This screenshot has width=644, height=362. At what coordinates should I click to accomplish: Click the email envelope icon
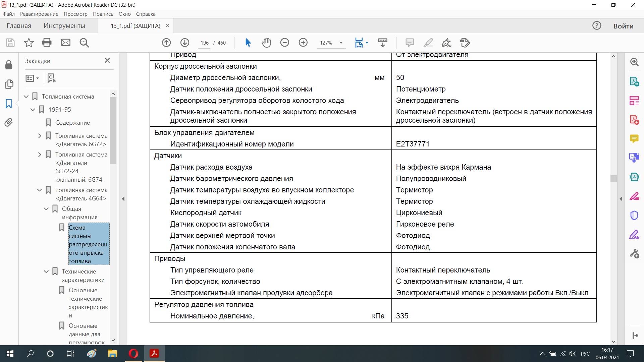click(66, 43)
